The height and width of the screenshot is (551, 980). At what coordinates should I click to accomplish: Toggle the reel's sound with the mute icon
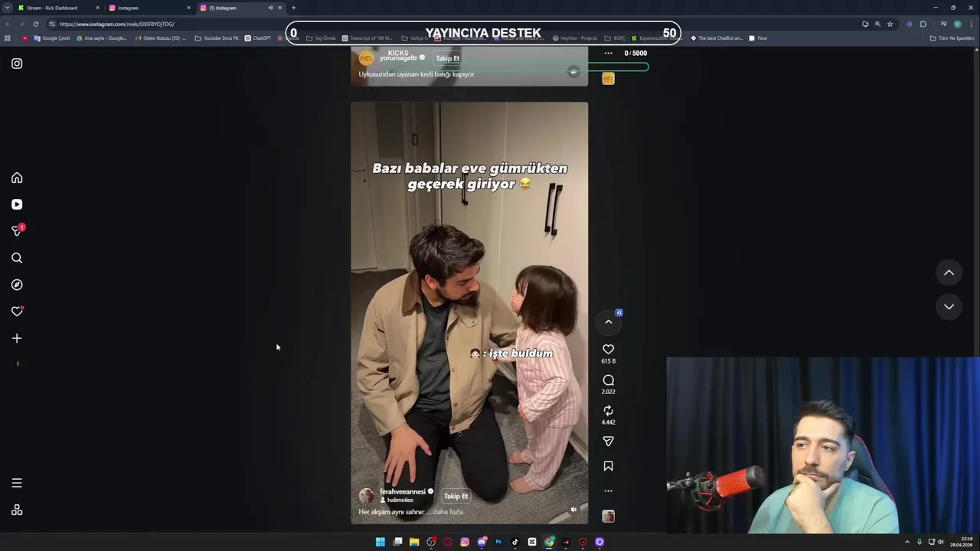pos(573,510)
